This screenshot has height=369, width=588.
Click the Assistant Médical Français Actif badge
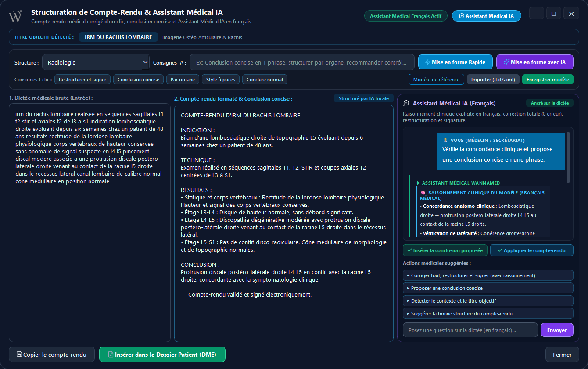[x=406, y=16]
